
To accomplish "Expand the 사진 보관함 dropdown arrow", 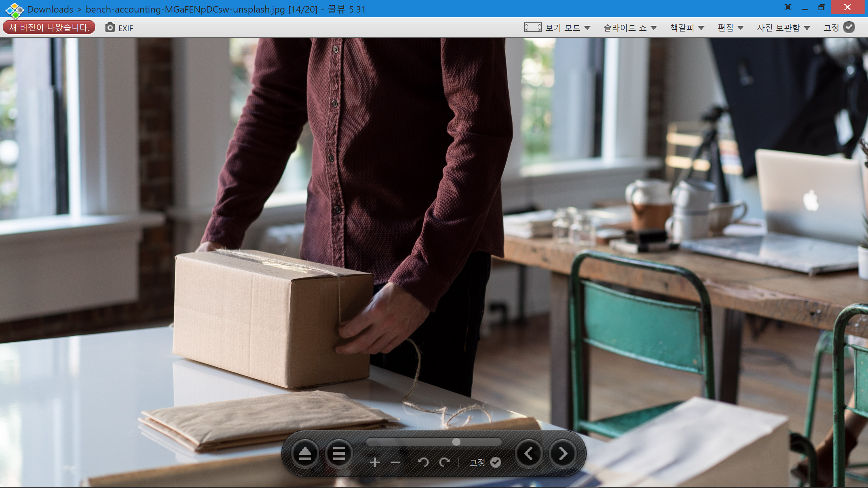I will tap(807, 28).
